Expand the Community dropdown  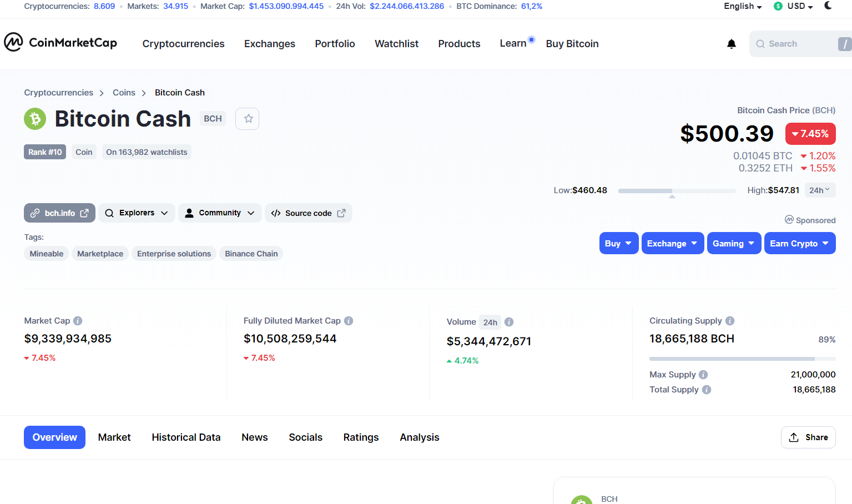pyautogui.click(x=220, y=213)
